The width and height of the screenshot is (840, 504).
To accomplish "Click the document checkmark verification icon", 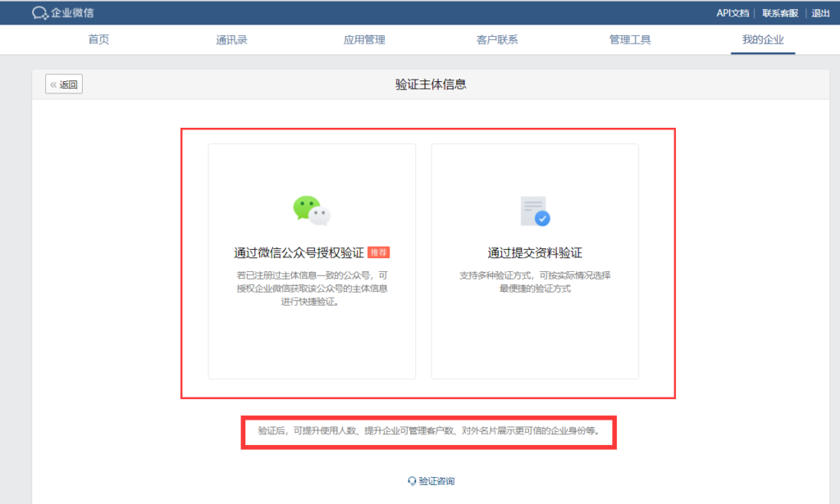I will [535, 211].
